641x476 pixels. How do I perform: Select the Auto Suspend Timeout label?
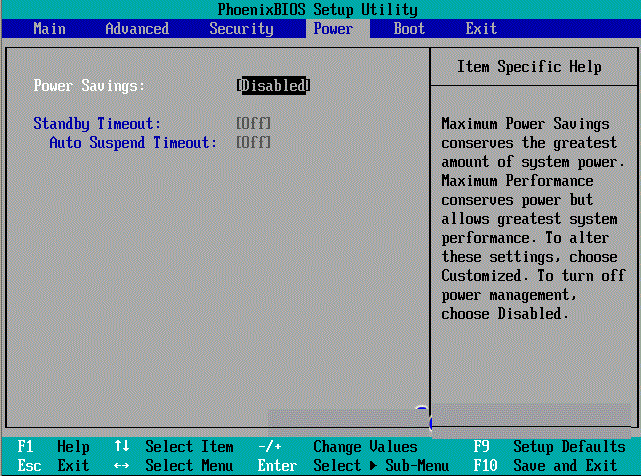click(133, 143)
